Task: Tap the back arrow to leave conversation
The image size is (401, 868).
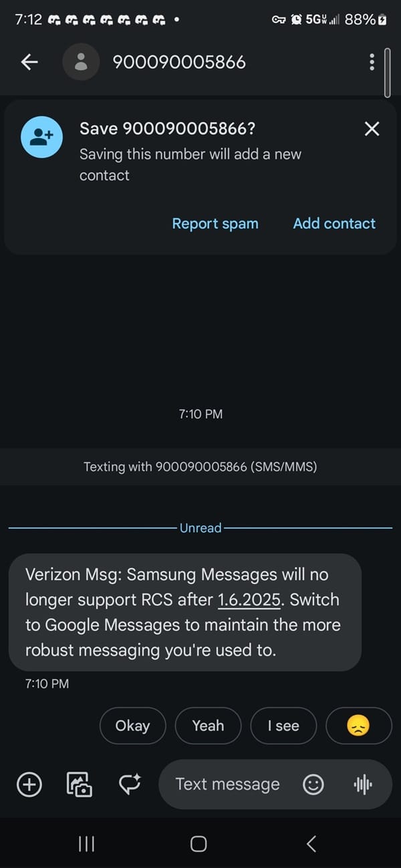Action: tap(29, 62)
